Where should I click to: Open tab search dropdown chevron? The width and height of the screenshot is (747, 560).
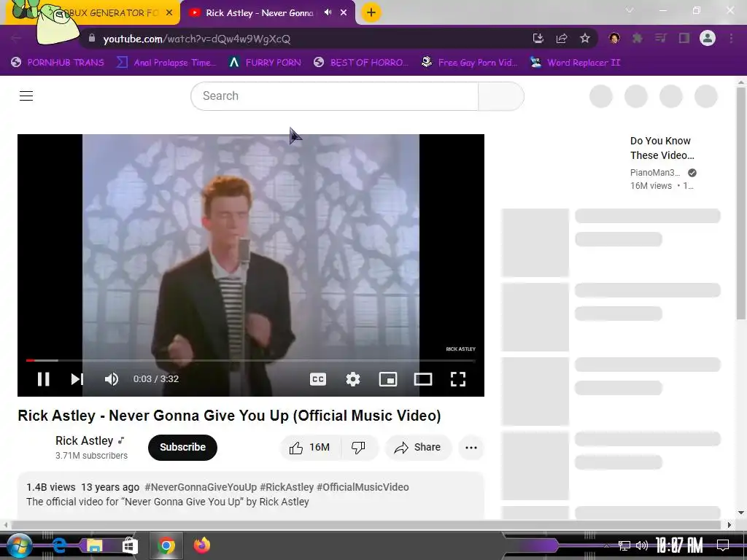pos(630,10)
